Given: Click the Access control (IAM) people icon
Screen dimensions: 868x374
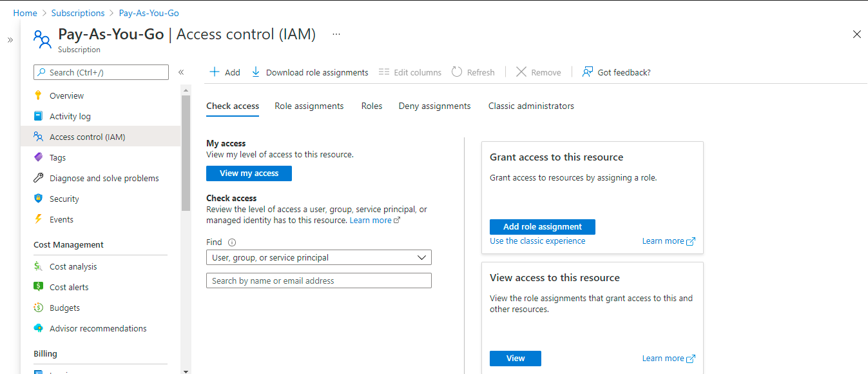Looking at the screenshot, I should coord(38,137).
